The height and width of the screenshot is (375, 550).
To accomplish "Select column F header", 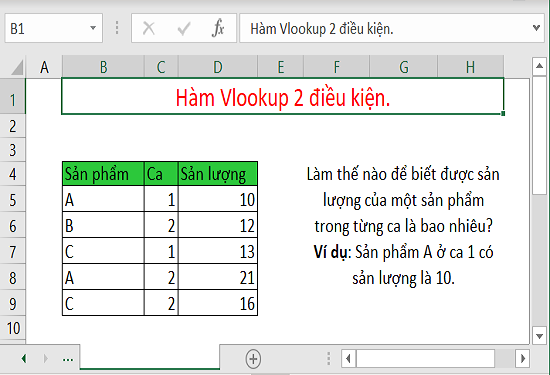I will coord(336,67).
